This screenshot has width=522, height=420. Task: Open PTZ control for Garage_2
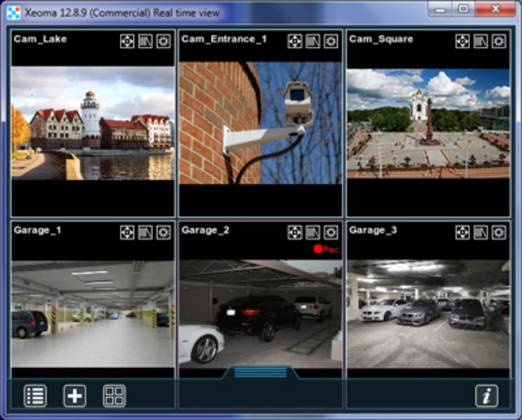click(295, 232)
